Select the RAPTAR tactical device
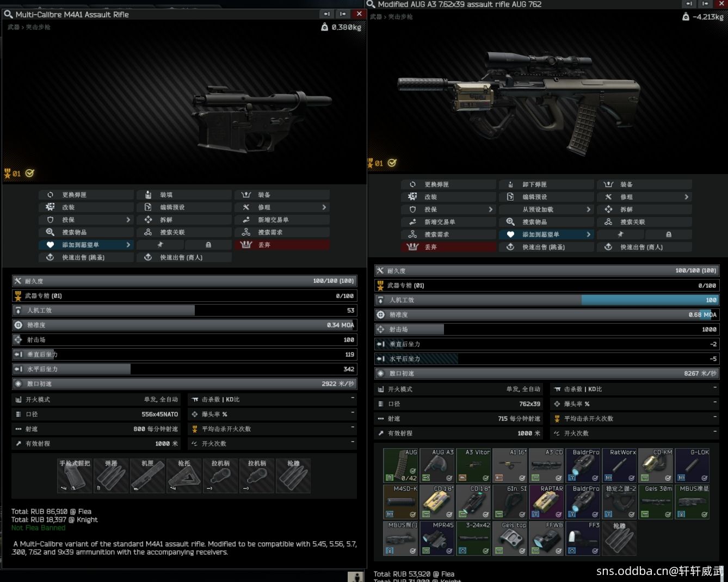The width and height of the screenshot is (728, 582). coord(546,501)
